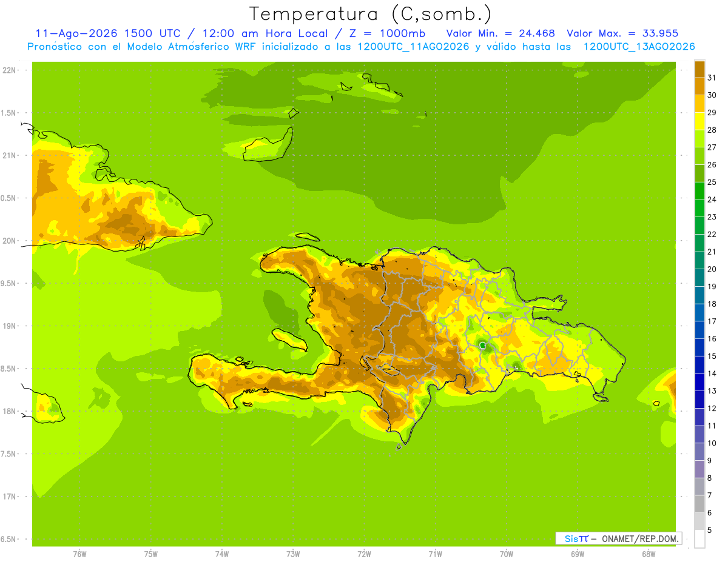728x562 pixels.
Task: Pick the orange swatch between 30 and 31
Action: (x=699, y=86)
